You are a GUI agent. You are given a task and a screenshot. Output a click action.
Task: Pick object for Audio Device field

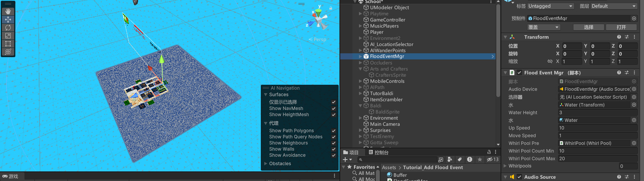click(634, 89)
